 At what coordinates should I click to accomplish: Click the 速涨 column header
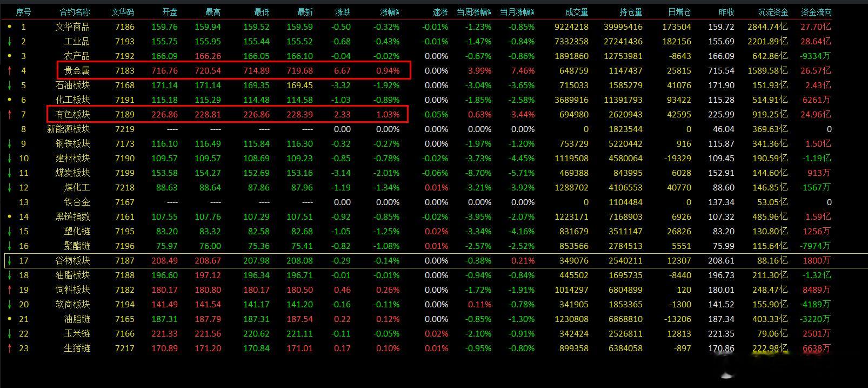pos(440,12)
